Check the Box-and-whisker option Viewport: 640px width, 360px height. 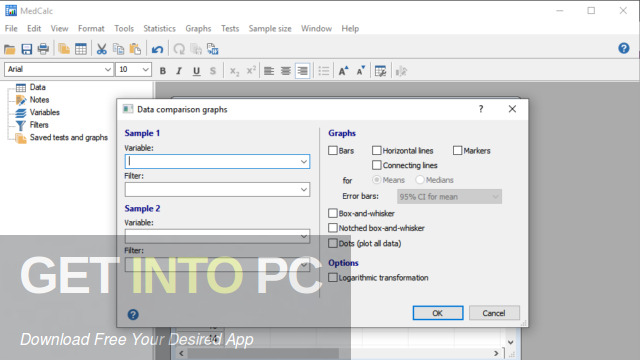pos(333,213)
